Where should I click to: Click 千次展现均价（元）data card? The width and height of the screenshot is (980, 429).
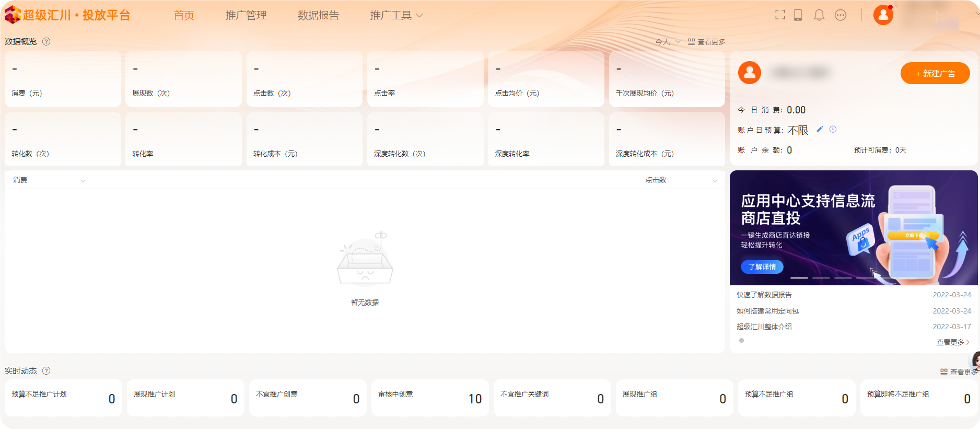click(x=667, y=79)
